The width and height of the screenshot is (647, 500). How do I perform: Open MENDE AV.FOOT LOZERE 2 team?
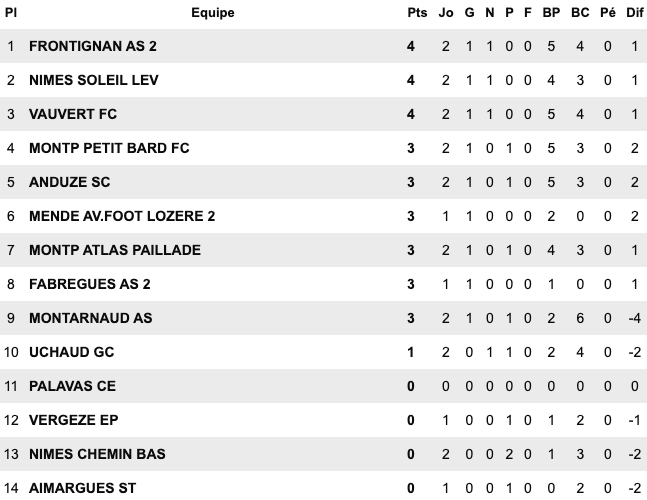click(x=122, y=216)
